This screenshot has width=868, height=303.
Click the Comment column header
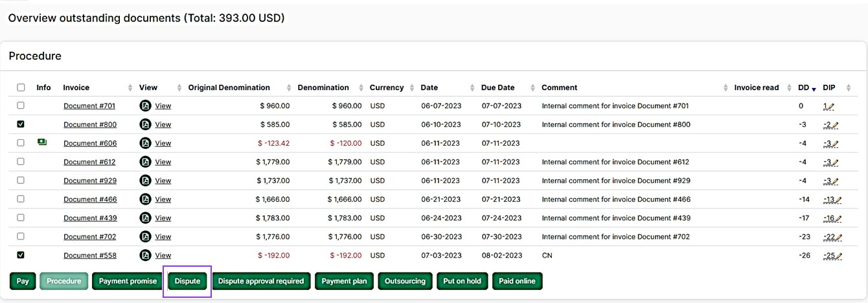pos(559,87)
